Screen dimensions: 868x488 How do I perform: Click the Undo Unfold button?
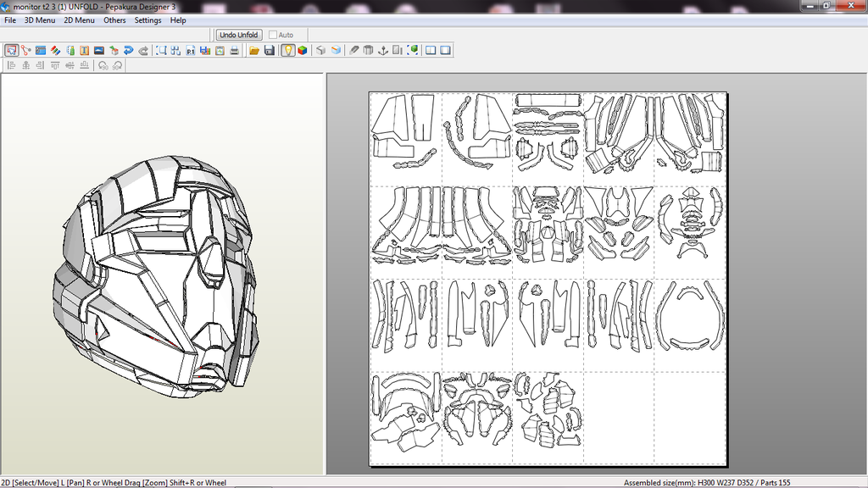(x=239, y=35)
